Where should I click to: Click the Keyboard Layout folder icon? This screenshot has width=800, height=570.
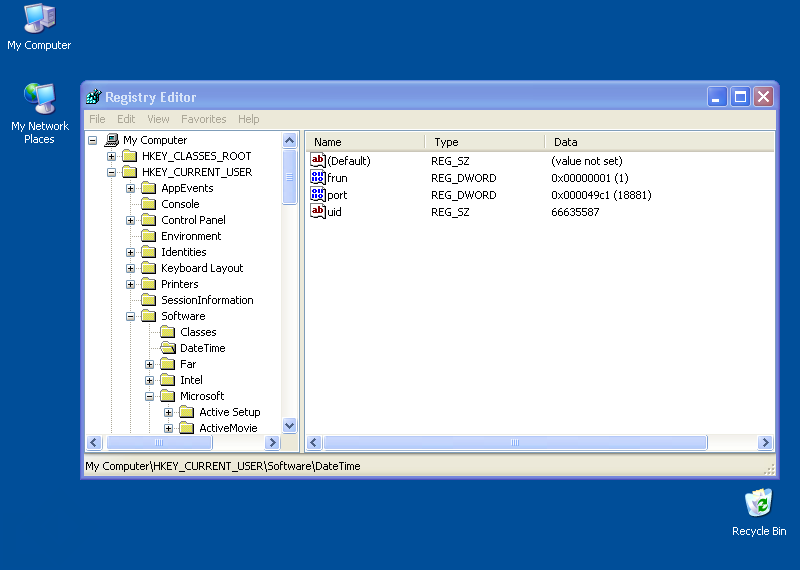[149, 268]
